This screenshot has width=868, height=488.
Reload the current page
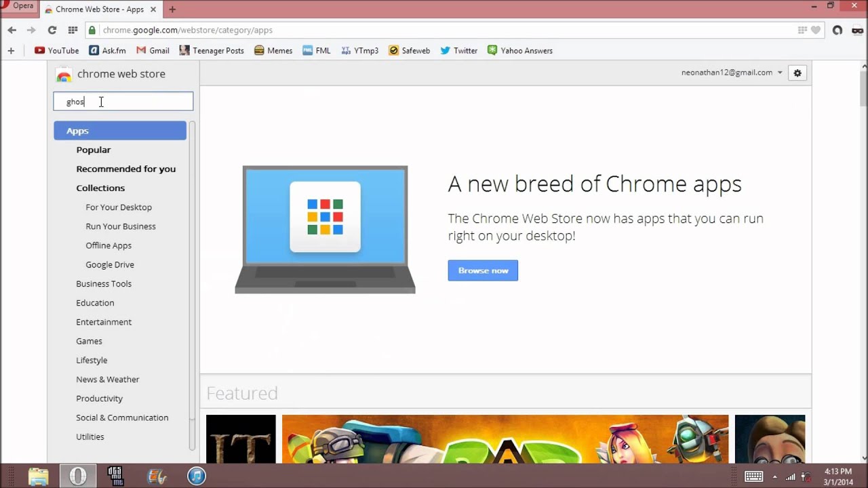tap(52, 30)
